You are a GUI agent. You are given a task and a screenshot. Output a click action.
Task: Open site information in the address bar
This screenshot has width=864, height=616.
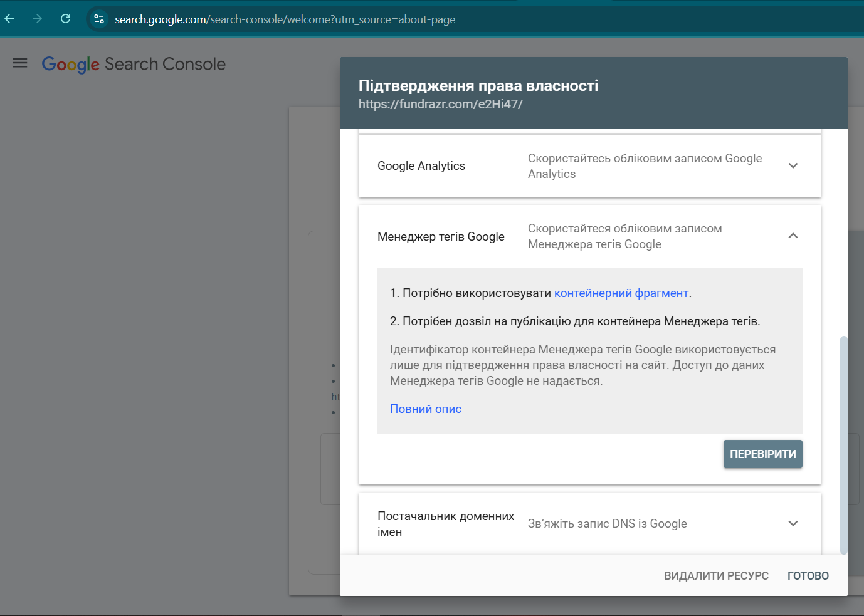98,19
